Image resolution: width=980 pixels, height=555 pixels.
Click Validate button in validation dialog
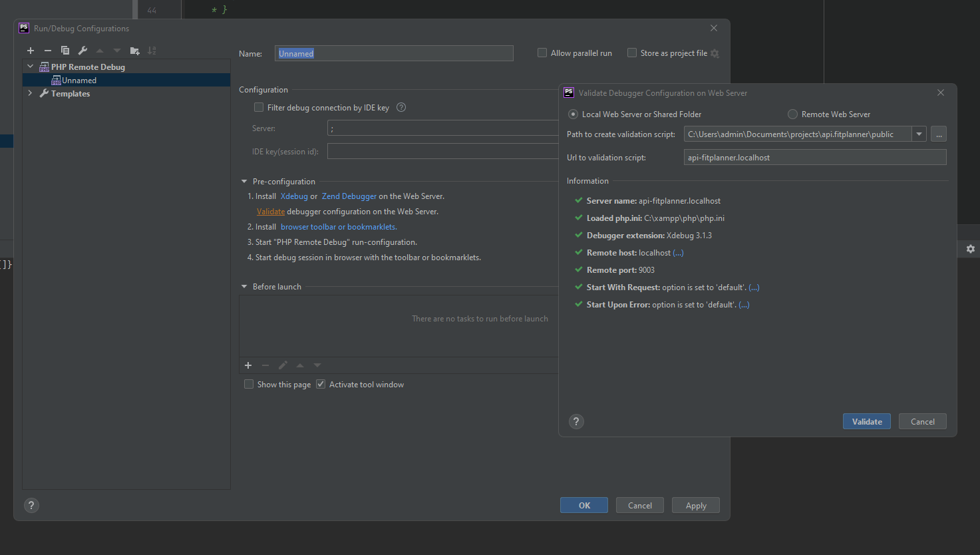tap(867, 421)
